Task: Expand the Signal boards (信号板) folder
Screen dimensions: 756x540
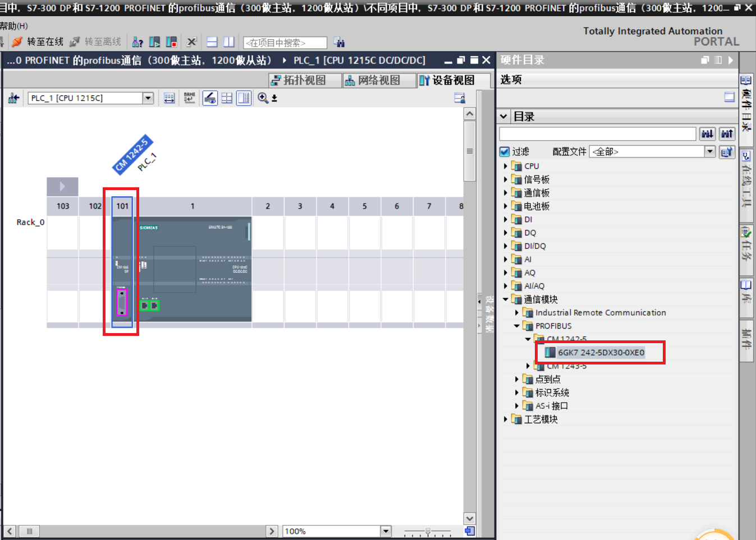Action: [506, 179]
